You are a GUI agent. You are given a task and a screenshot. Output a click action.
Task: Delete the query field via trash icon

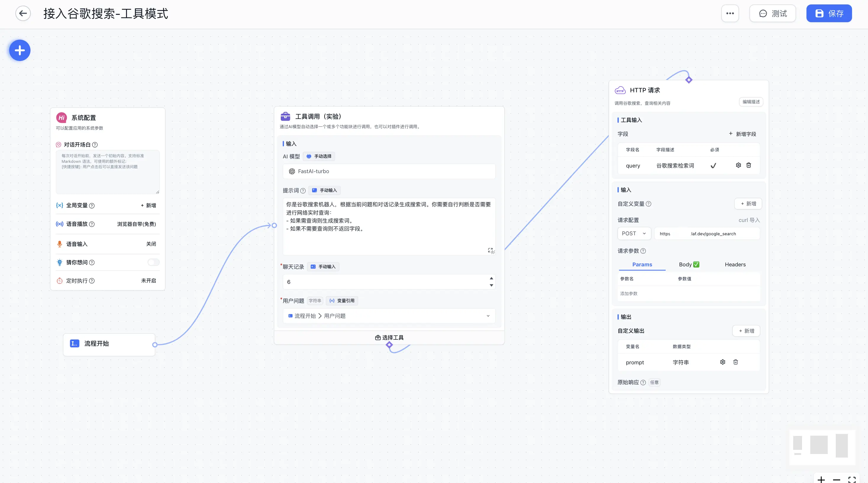[x=748, y=165]
